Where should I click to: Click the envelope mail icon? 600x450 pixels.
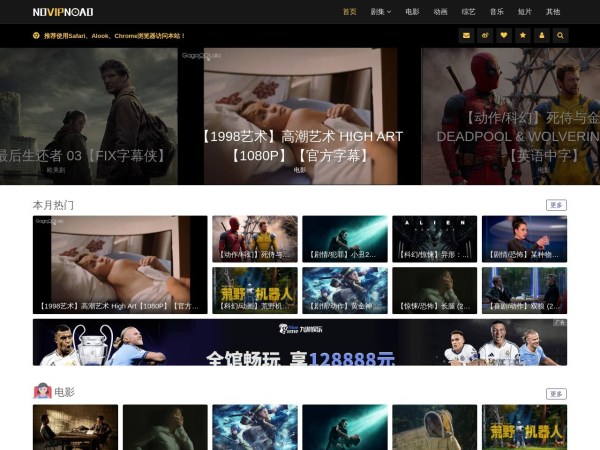point(466,35)
